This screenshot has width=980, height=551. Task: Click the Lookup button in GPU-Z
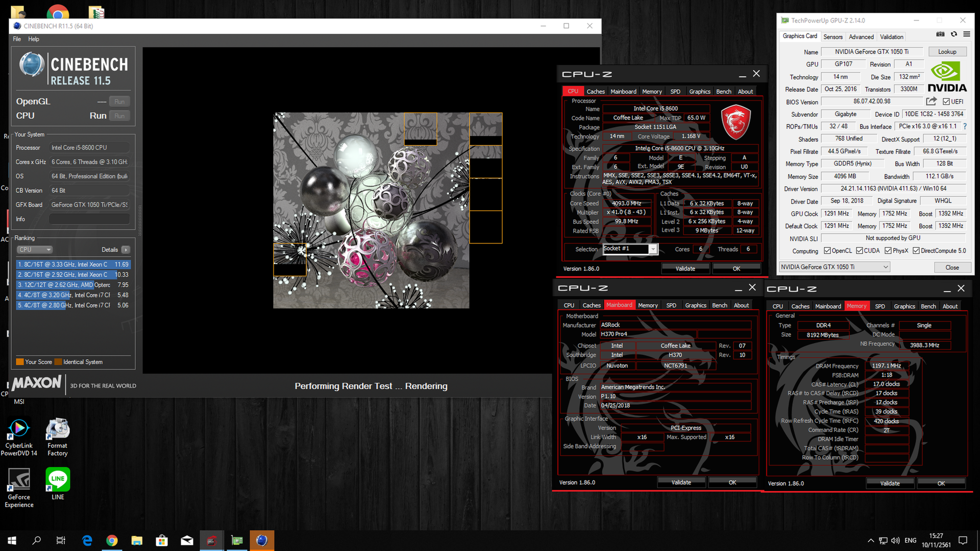point(947,52)
